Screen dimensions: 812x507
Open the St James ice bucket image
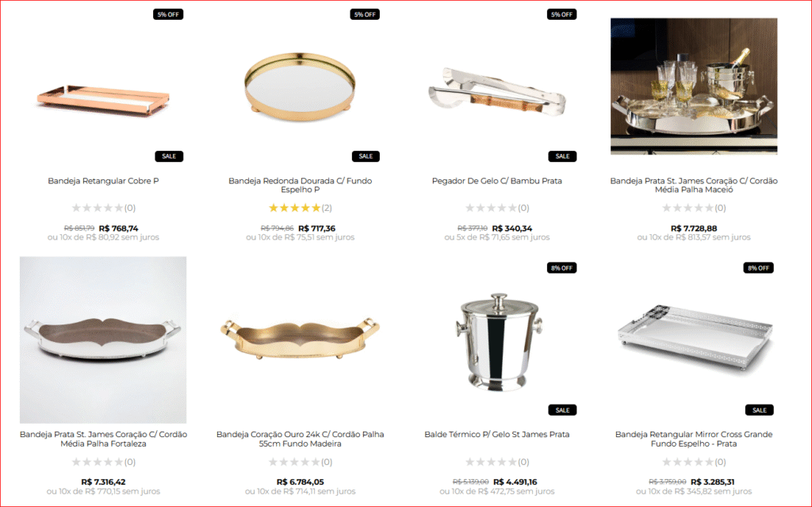pyautogui.click(x=497, y=341)
